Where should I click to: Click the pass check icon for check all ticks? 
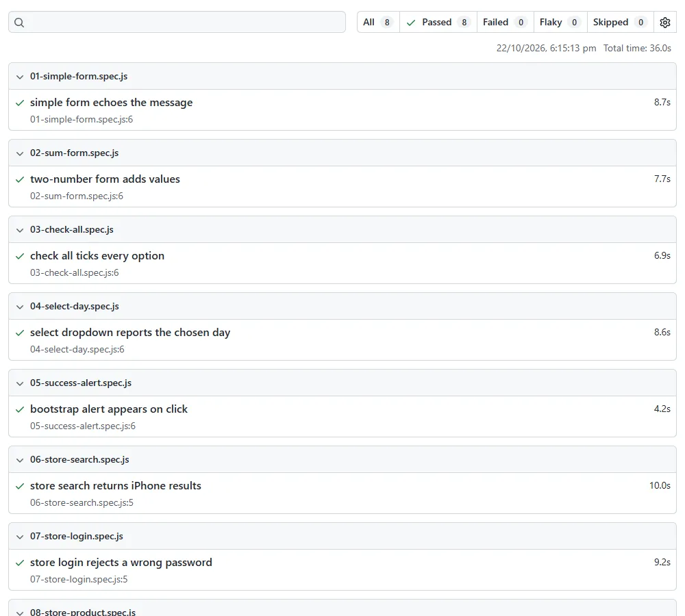20,256
